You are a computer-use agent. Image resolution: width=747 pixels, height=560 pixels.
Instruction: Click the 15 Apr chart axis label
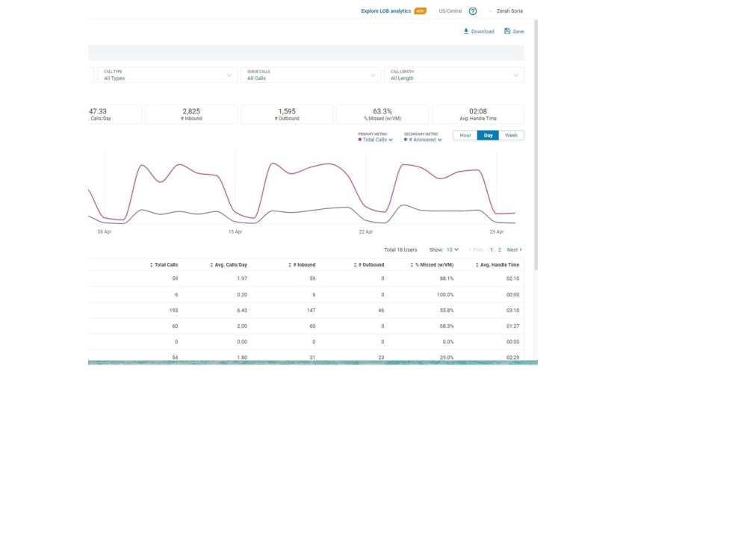coord(235,232)
